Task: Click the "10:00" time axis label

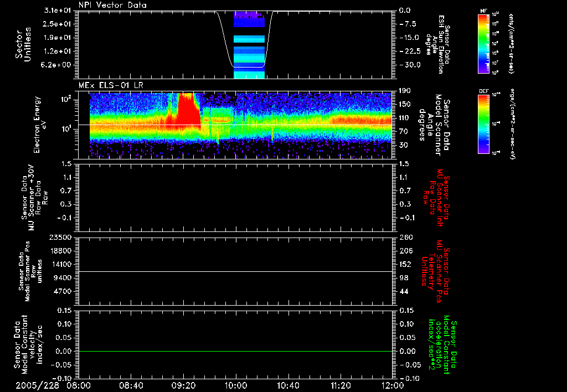Action: 236,385
